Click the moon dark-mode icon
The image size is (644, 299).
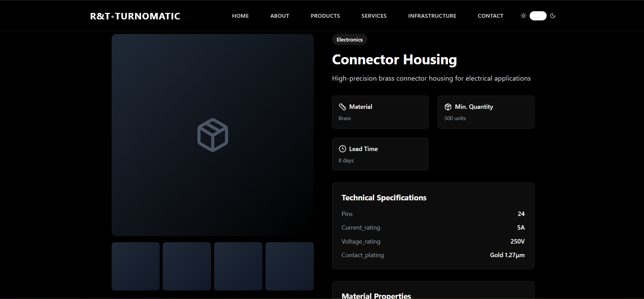553,16
